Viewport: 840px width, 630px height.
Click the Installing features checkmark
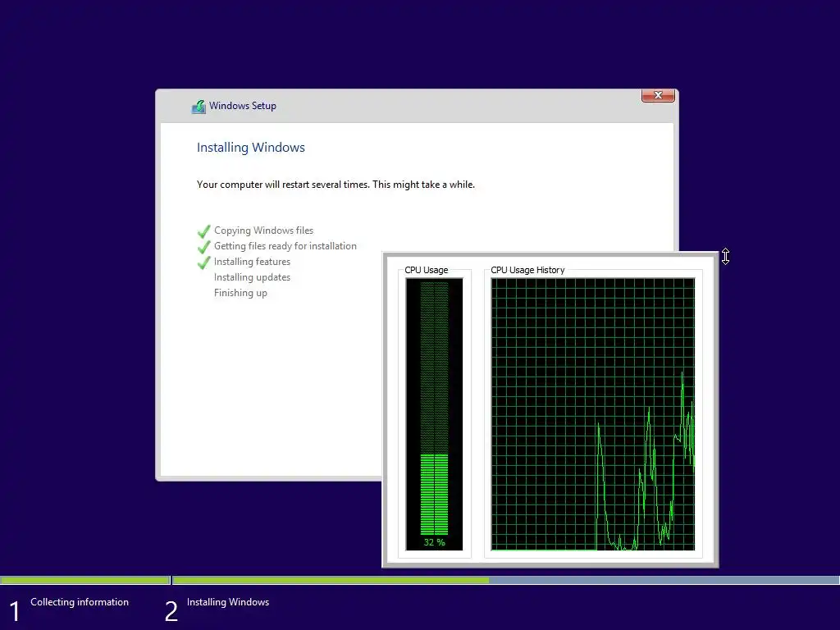pyautogui.click(x=203, y=262)
